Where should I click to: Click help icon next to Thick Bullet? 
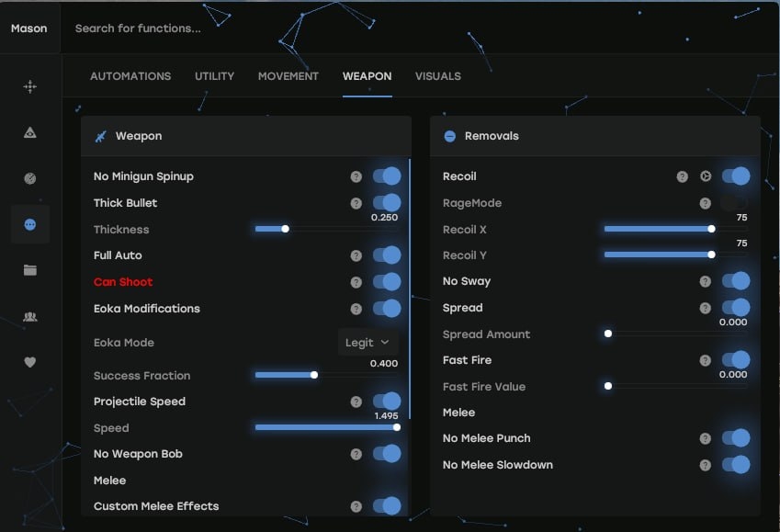(x=356, y=203)
